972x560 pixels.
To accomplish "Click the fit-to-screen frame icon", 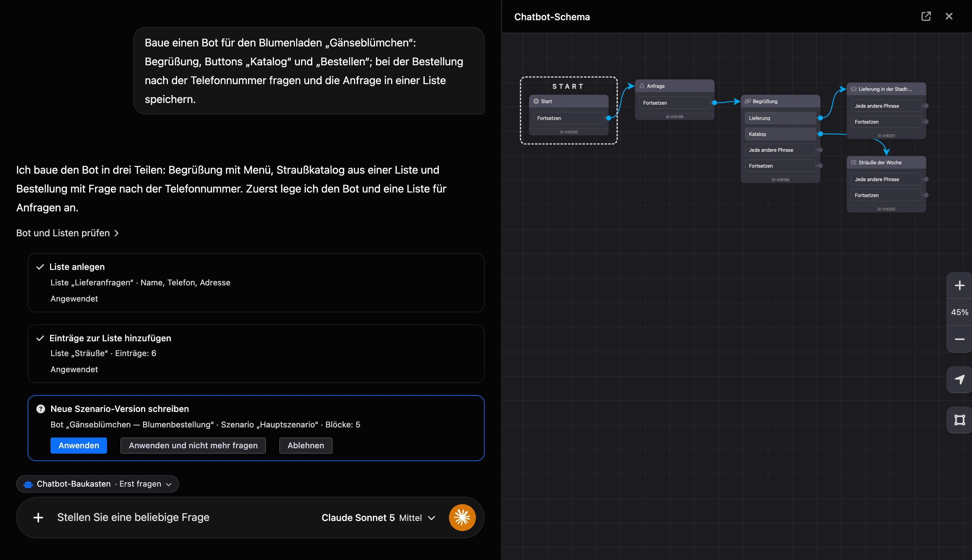I will (959, 420).
